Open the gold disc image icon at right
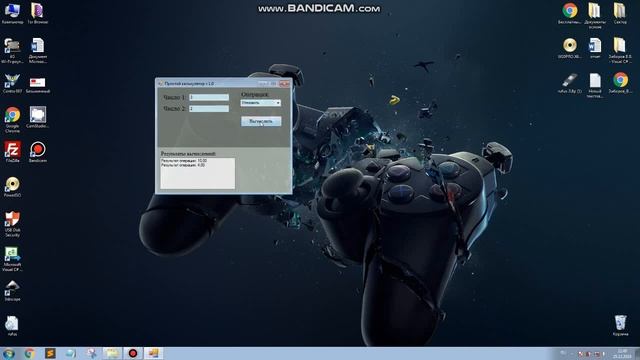Image resolution: width=640 pixels, height=360 pixels. [570, 48]
